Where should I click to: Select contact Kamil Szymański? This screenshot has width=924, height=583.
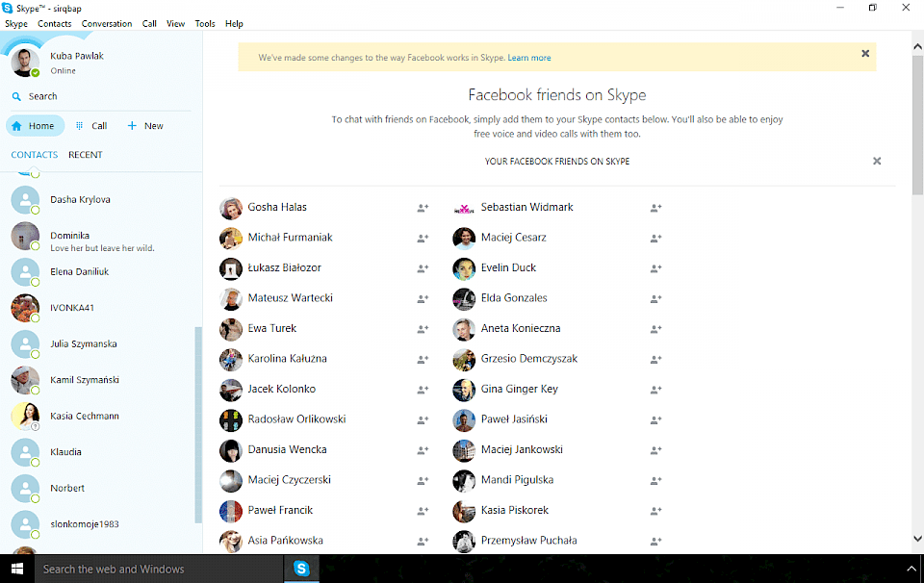click(101, 380)
